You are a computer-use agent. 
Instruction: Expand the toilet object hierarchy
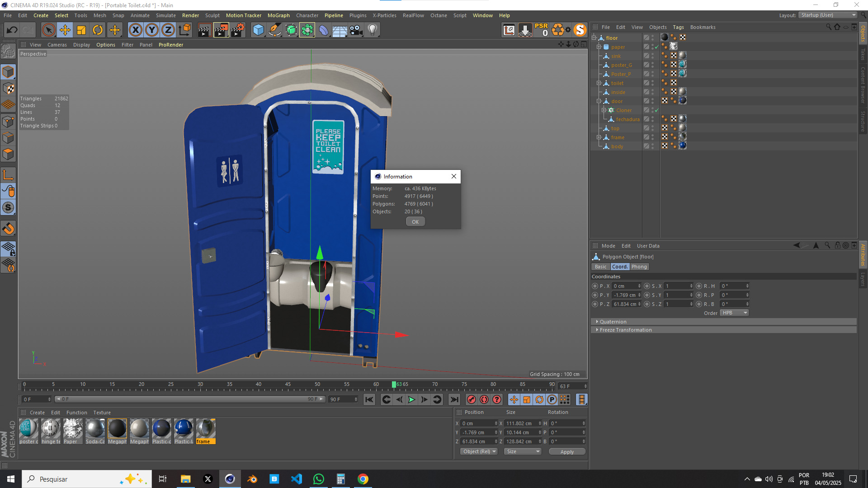[x=599, y=83]
